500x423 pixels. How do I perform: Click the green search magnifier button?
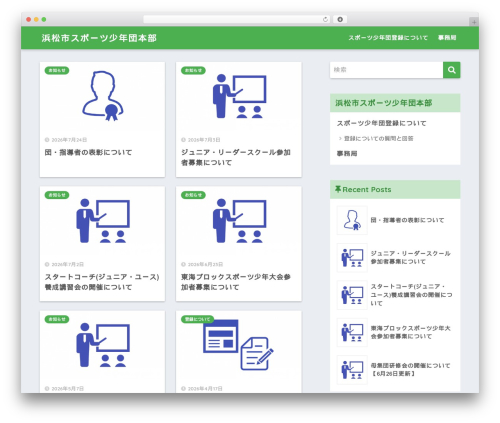451,70
